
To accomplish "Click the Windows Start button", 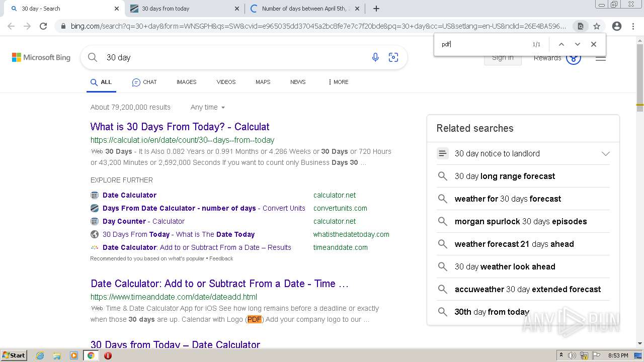I will pyautogui.click(x=14, y=355).
